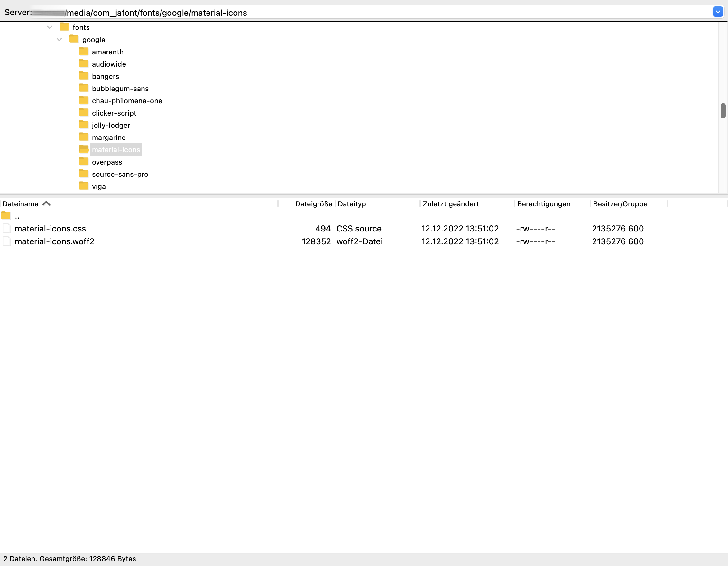Sort by Zuletzt geändert column header
Image resolution: width=728 pixels, height=566 pixels.
(450, 204)
